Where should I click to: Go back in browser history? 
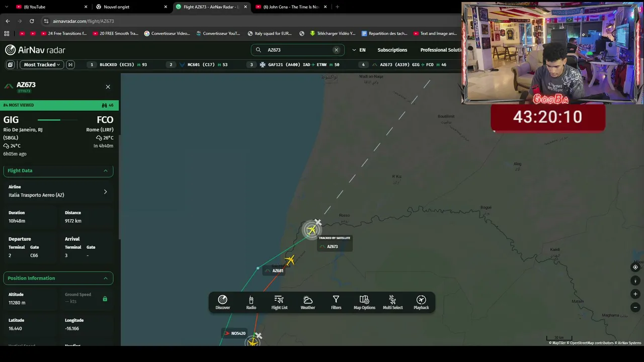coord(8,21)
